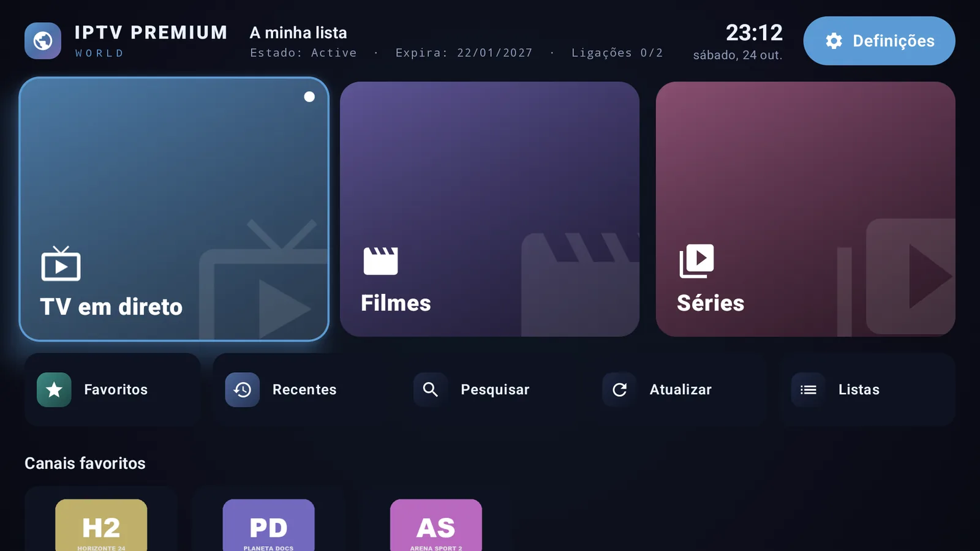This screenshot has height=551, width=980.
Task: Click the 'Canais favoritos' heading
Action: tap(85, 463)
